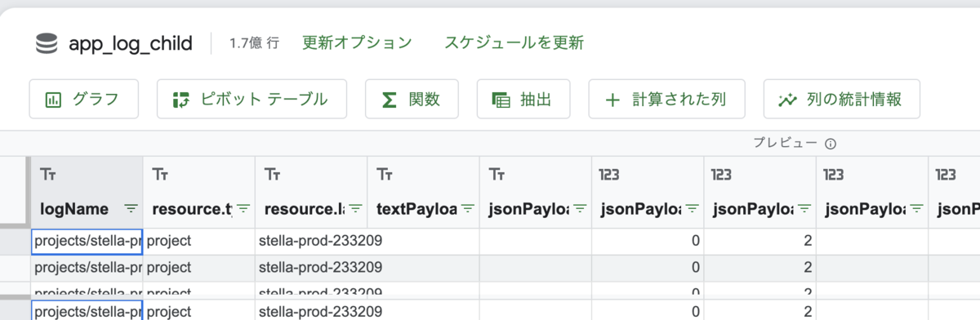Click the 関数 function button
980x320 pixels.
(412, 100)
